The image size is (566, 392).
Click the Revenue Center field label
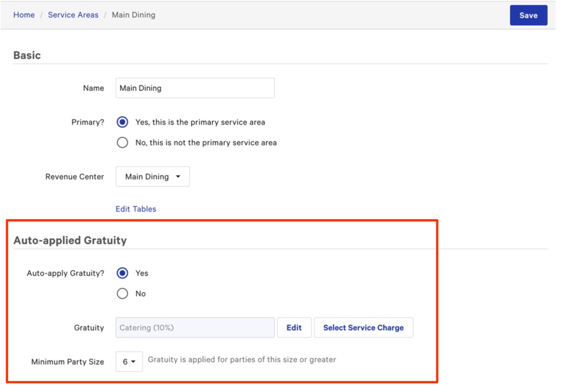click(74, 177)
